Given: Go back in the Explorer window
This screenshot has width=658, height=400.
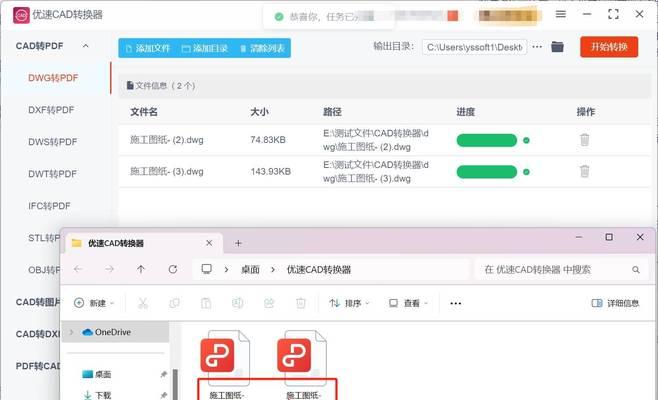Looking at the screenshot, I should click(78, 269).
